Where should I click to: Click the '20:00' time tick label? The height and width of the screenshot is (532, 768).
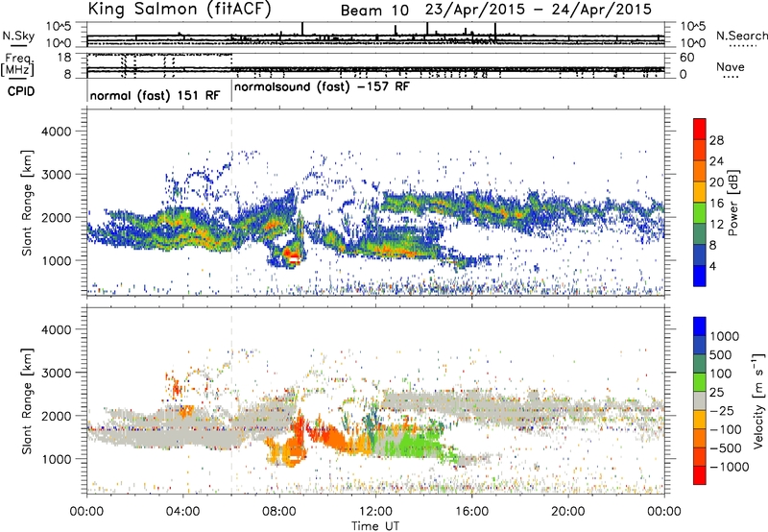[567, 512]
